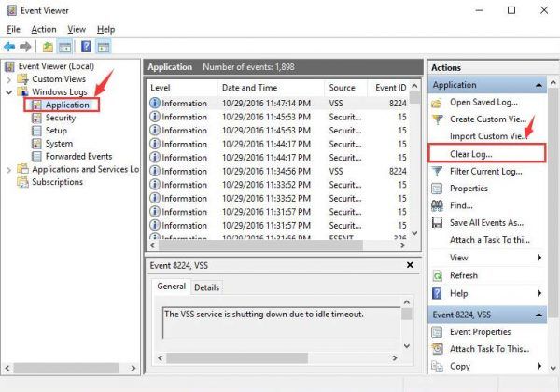560x392 pixels.
Task: Click the Forward arrow in the toolbar
Action: click(x=25, y=47)
